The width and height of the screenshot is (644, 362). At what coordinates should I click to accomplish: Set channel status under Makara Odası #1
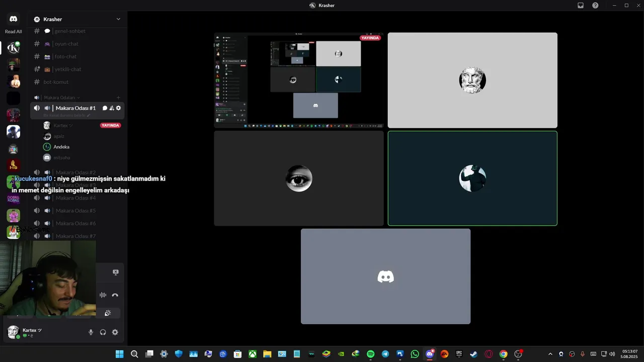67,116
